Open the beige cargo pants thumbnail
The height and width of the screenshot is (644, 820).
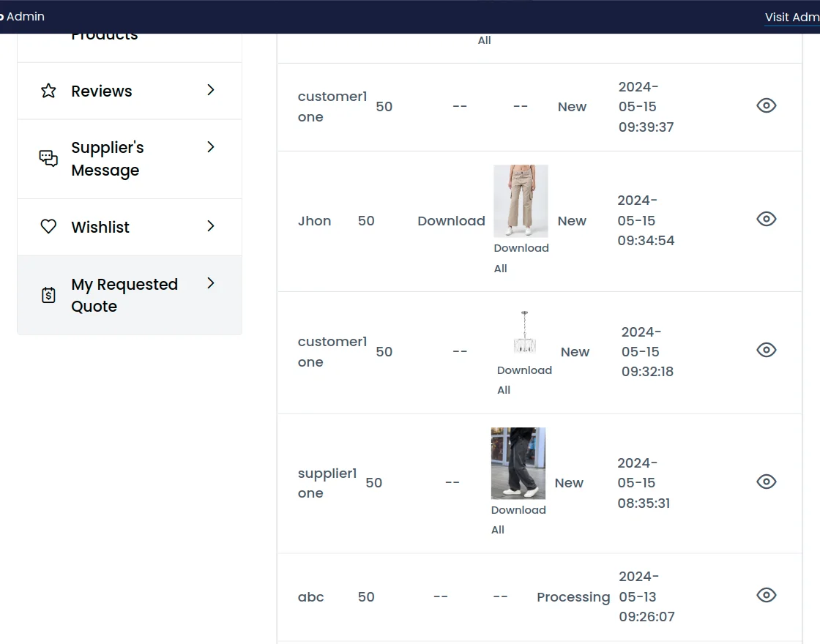pos(521,201)
